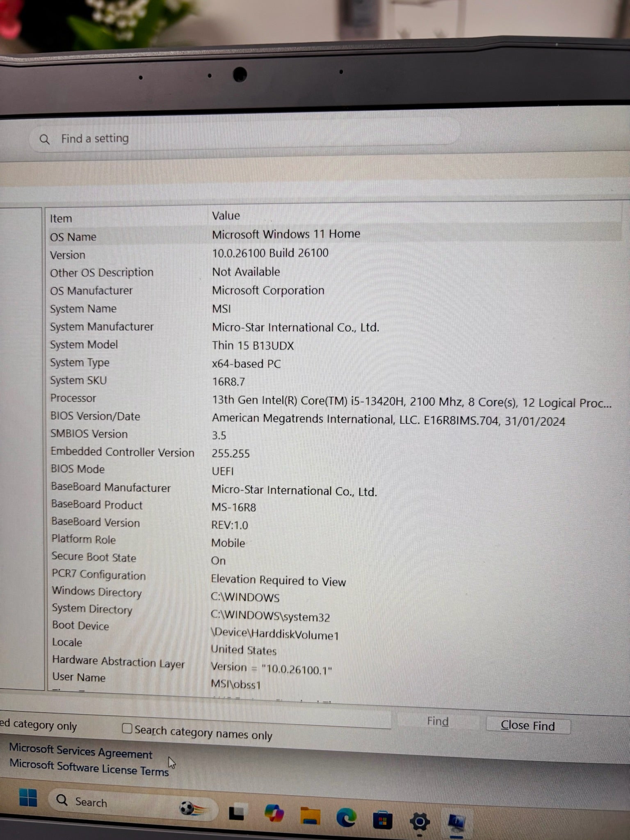Open Microsoft Services Agreement link
630x840 pixels.
point(81,751)
